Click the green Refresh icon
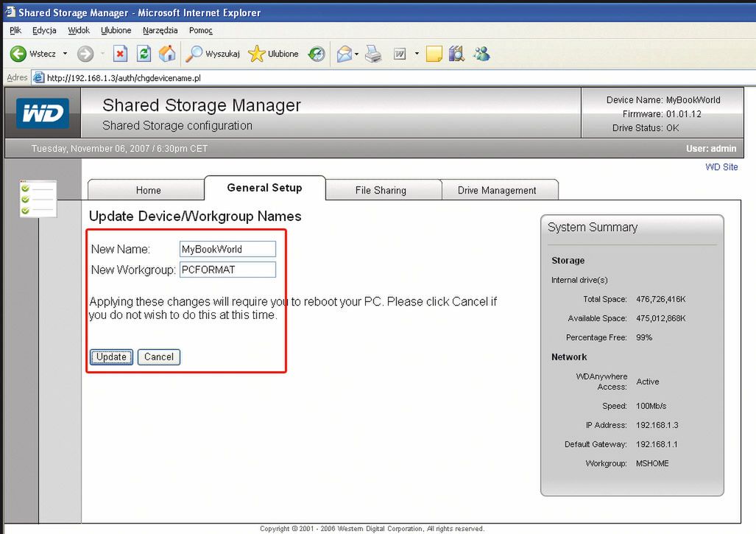This screenshot has width=756, height=534. coord(144,54)
